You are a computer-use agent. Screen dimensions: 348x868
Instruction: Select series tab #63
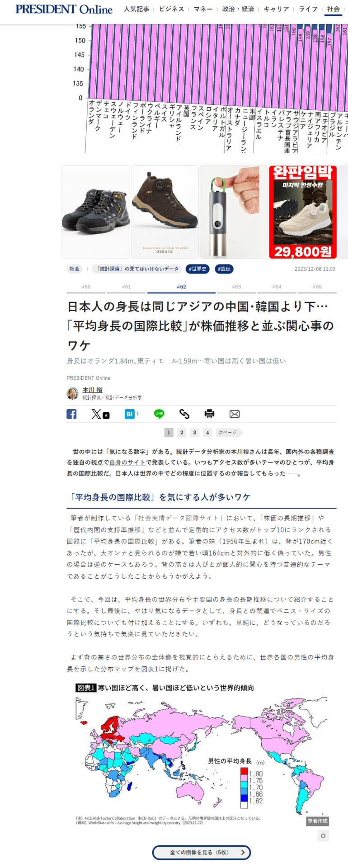pos(236,287)
